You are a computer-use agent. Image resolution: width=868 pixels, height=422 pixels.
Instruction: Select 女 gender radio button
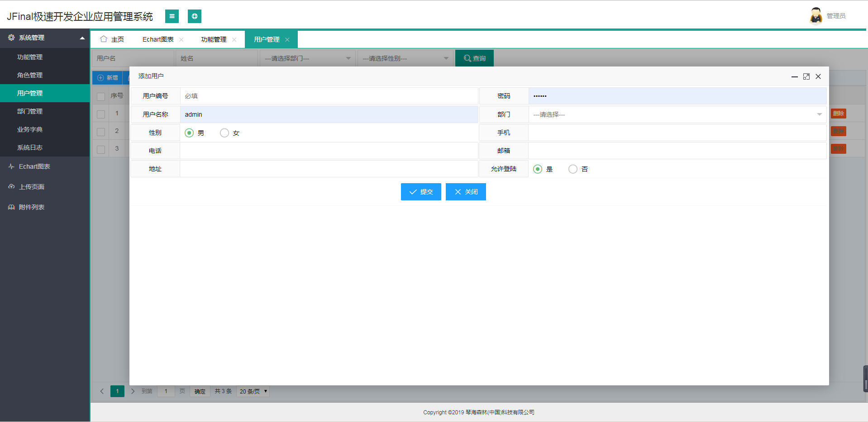click(x=224, y=133)
